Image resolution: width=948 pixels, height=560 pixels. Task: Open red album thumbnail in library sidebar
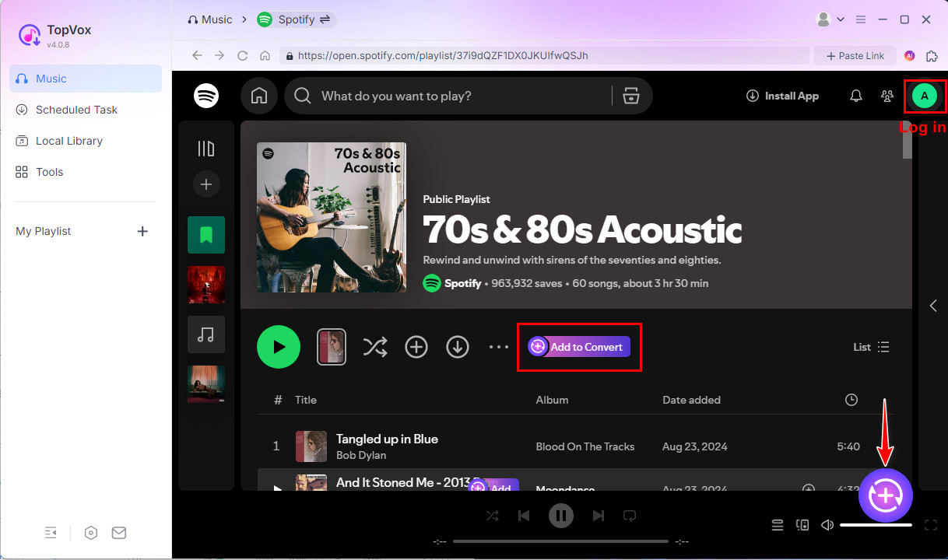(206, 285)
